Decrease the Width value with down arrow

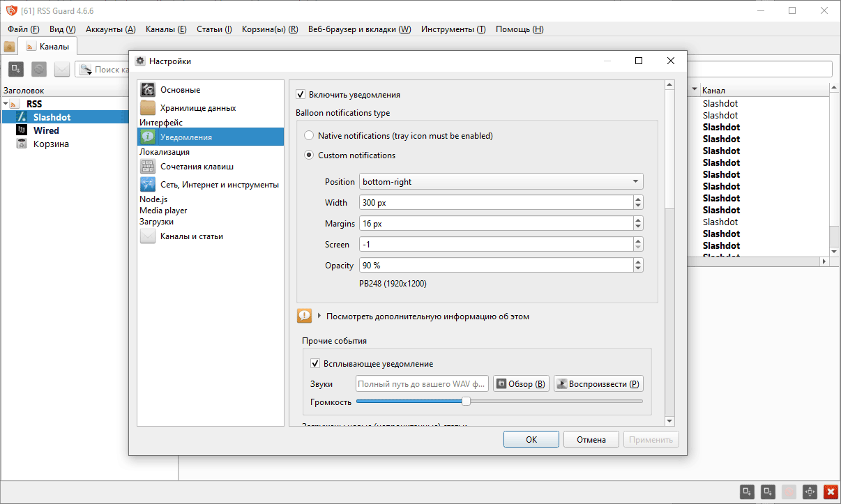click(x=638, y=206)
